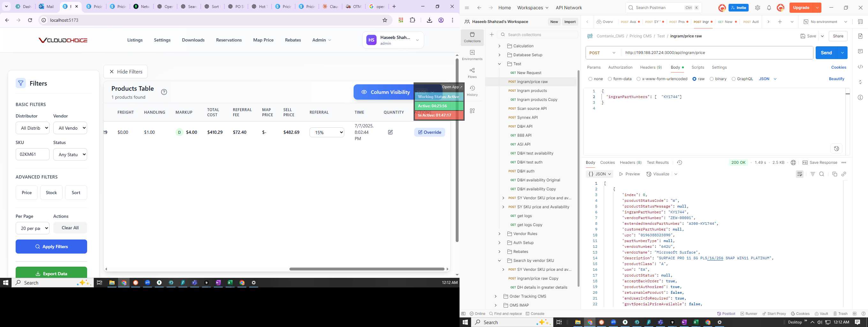Open Postman notifications bell
The height and width of the screenshot is (327, 868).
[769, 8]
